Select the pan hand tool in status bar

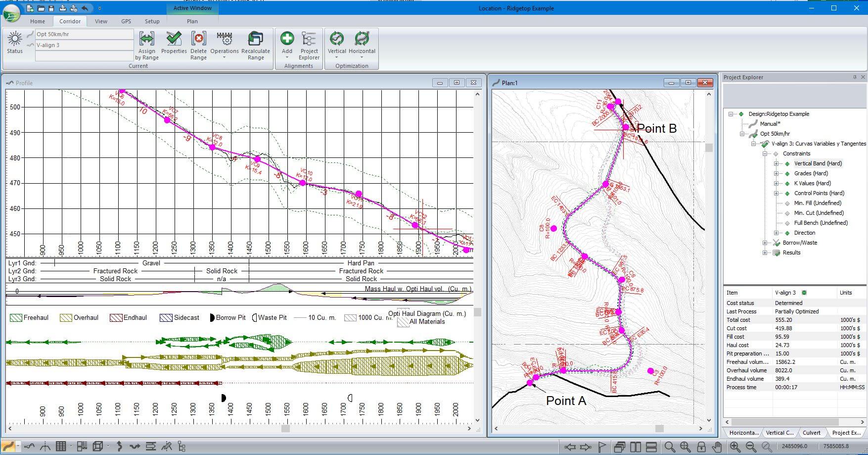[717, 447]
